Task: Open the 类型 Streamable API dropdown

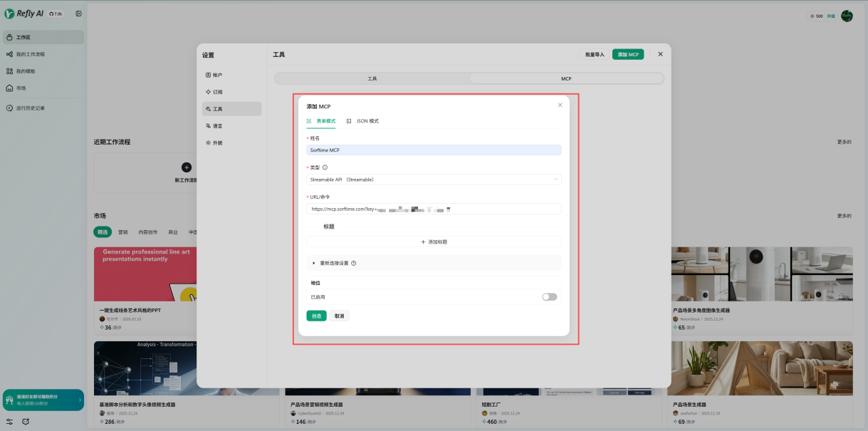Action: 434,180
